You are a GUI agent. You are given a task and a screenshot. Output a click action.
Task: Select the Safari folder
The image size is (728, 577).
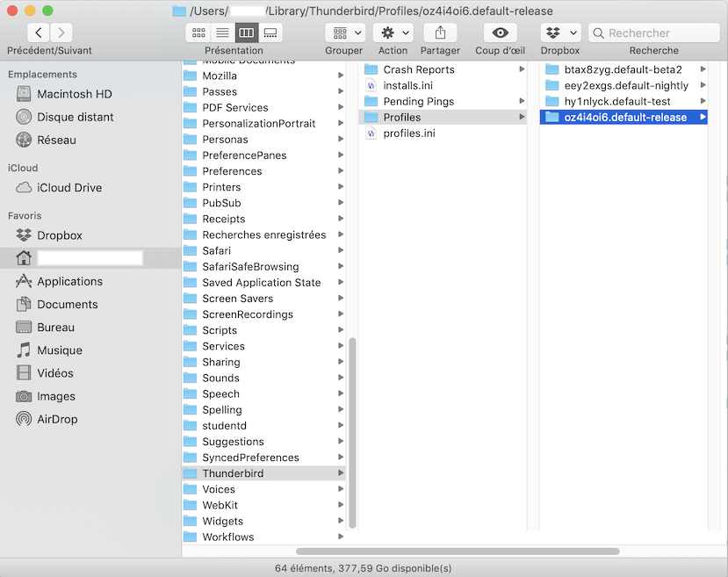click(263, 250)
